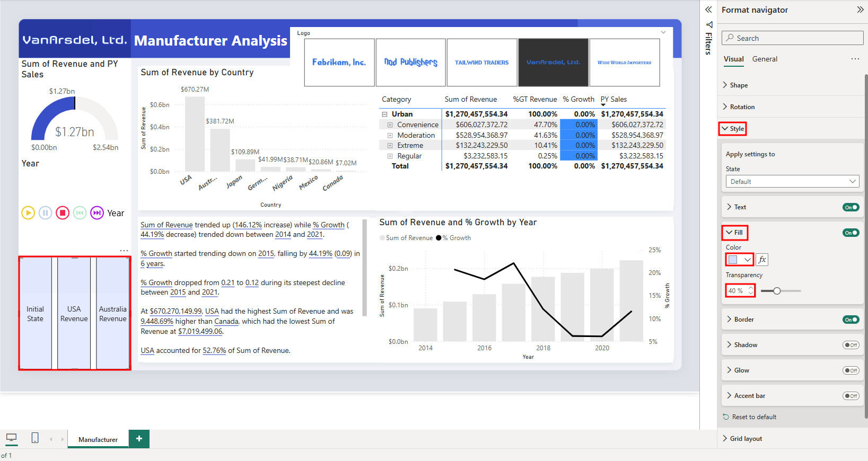Click the Initial State bookmark button
This screenshot has height=461, width=868.
36,314
